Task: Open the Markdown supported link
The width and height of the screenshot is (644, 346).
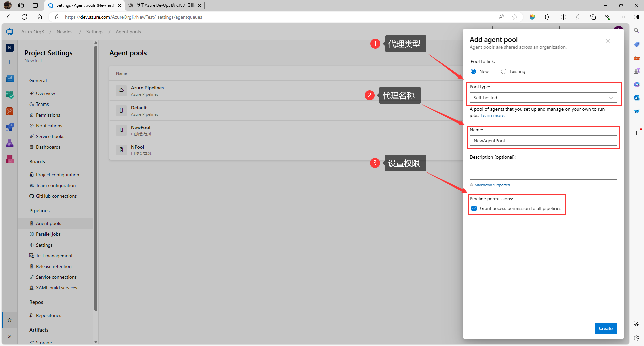Action: point(492,185)
